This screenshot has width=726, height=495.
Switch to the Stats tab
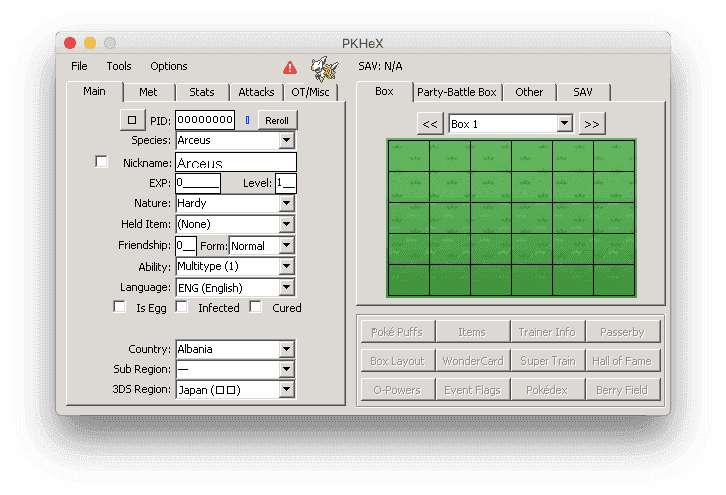[202, 92]
